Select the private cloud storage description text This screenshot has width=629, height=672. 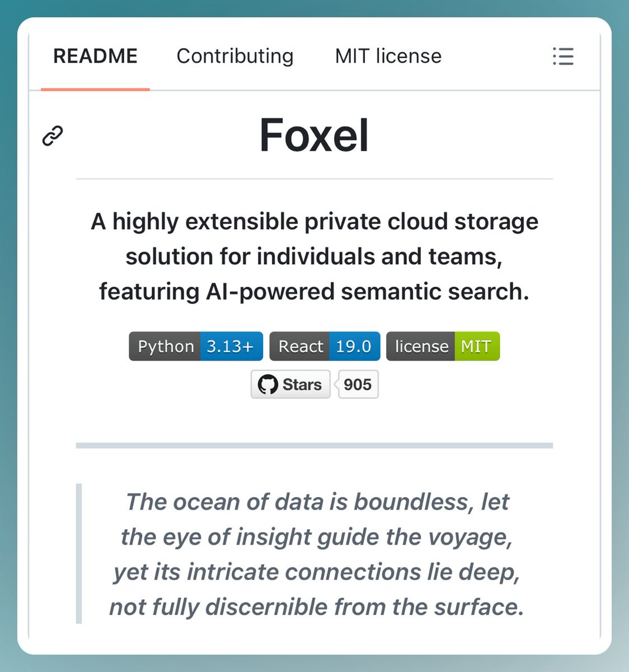pyautogui.click(x=314, y=256)
